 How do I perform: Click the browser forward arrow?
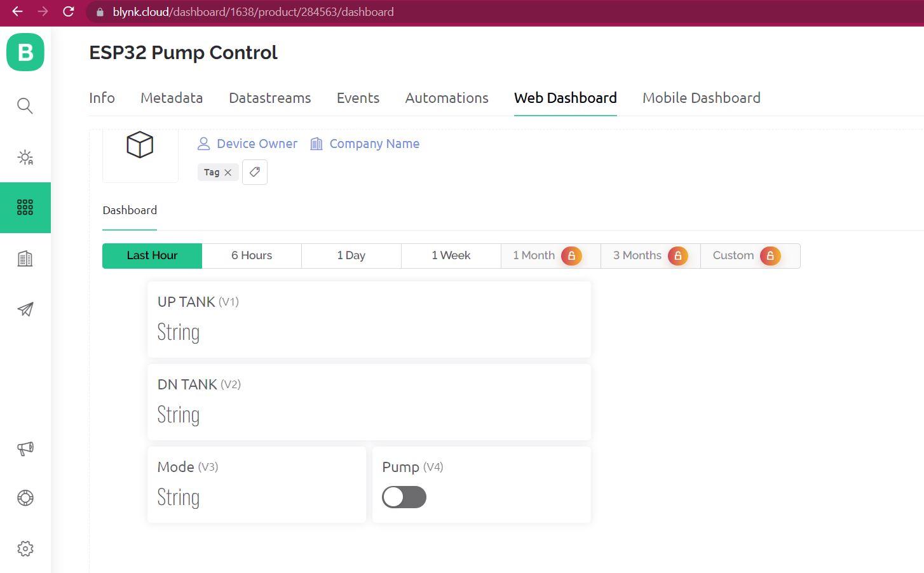[43, 11]
